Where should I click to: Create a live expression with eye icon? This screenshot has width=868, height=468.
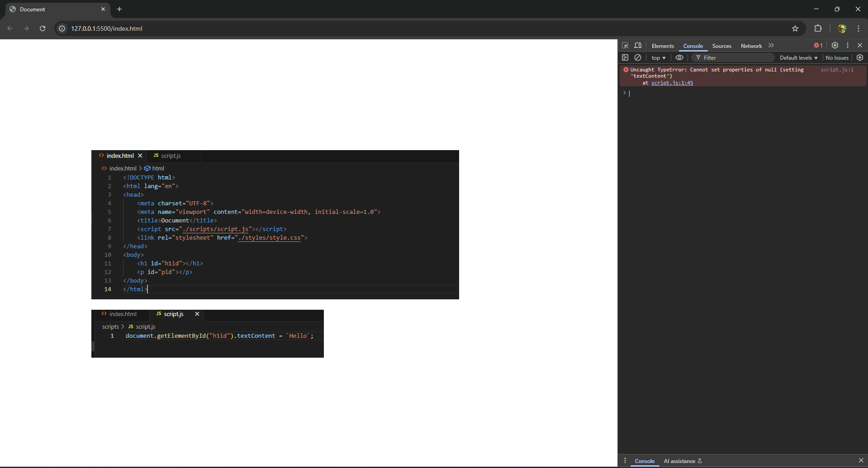pyautogui.click(x=679, y=57)
